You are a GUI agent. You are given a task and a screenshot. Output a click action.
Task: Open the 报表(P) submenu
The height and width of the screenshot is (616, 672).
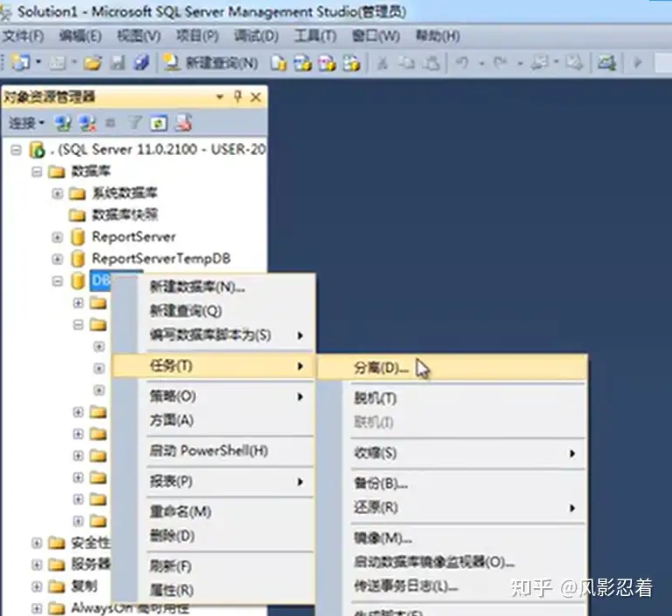pos(214,482)
